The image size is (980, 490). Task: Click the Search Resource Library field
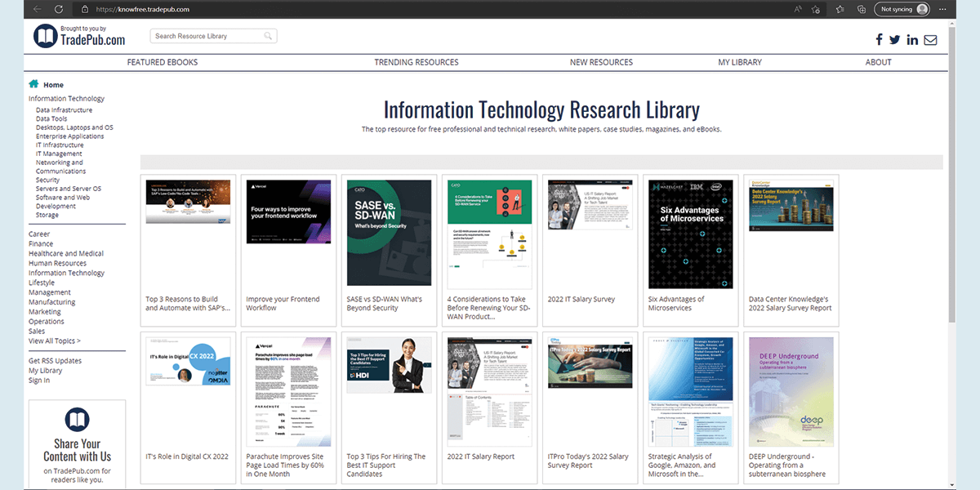pyautogui.click(x=207, y=36)
